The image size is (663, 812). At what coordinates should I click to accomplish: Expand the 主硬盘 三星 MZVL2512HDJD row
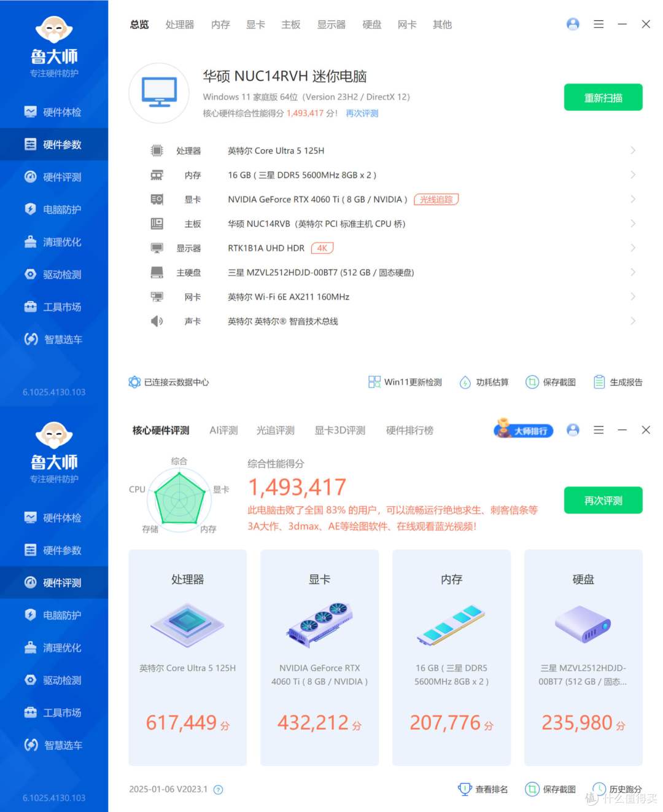[x=392, y=273]
